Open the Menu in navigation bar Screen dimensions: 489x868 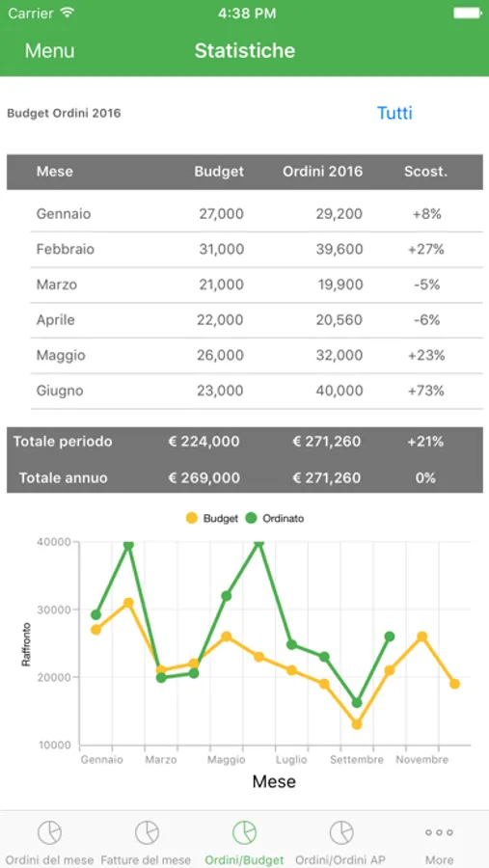[49, 51]
